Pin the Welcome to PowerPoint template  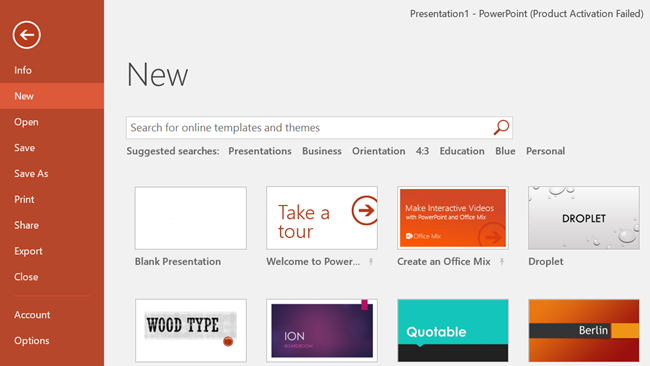[x=371, y=262]
